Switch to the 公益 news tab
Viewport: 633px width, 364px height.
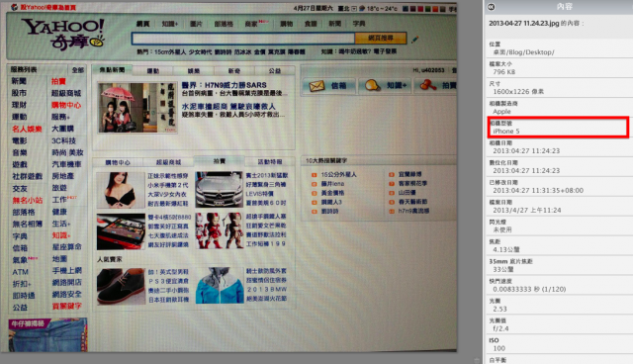click(x=275, y=70)
